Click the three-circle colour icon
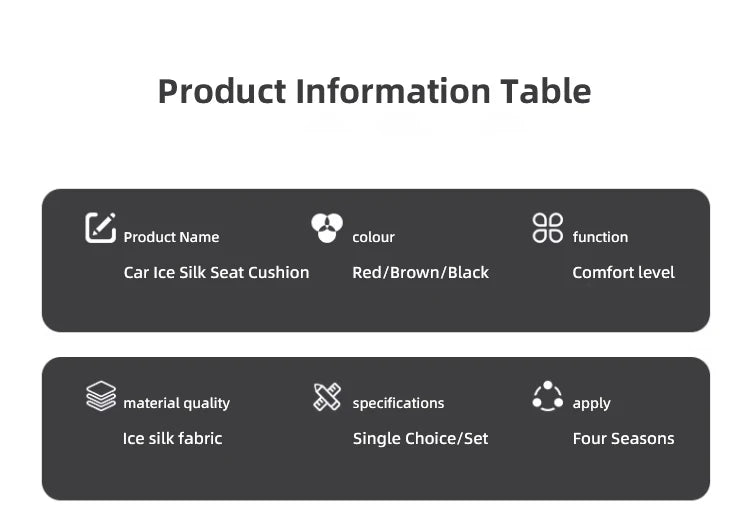 click(327, 228)
